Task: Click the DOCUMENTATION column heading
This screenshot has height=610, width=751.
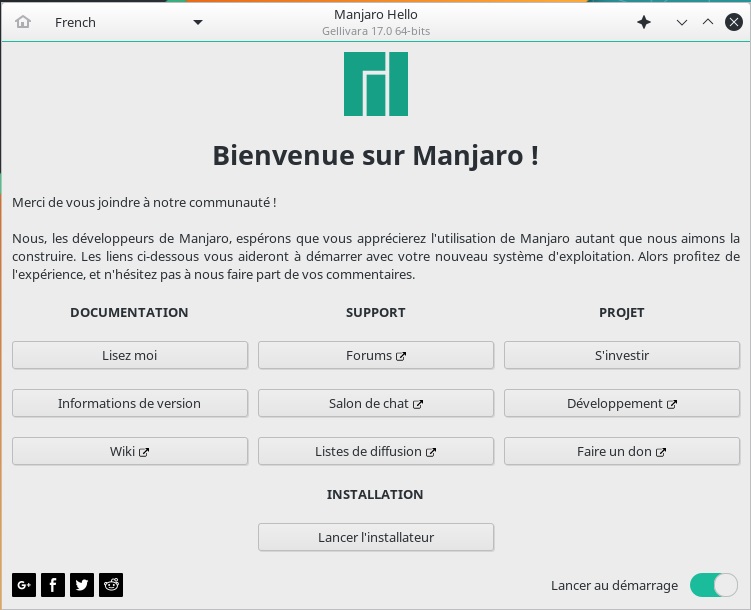Action: coord(129,313)
